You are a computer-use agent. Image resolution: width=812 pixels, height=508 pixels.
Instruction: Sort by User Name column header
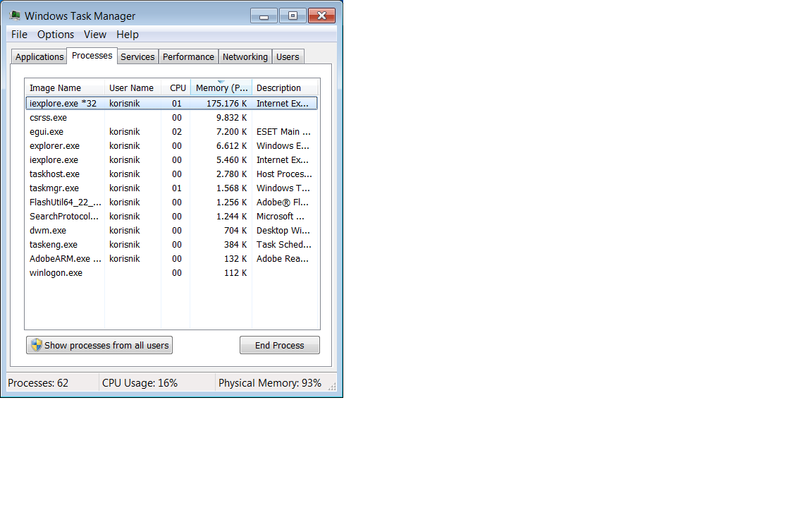pyautogui.click(x=133, y=87)
